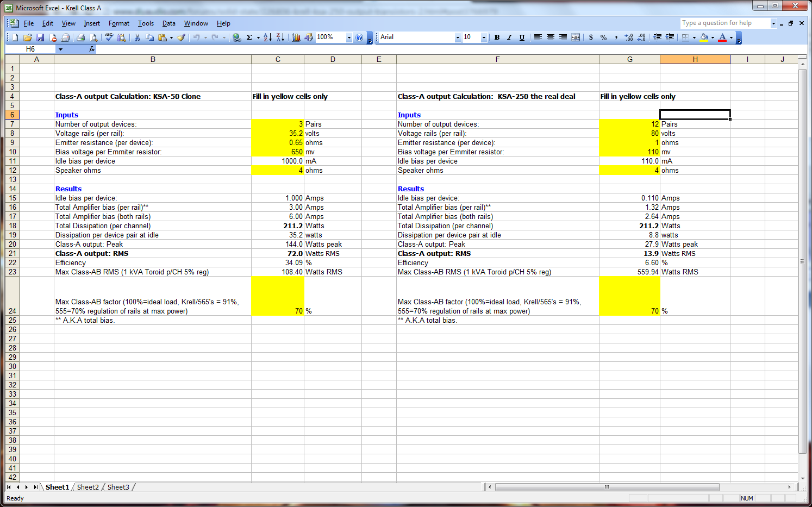
Task: Insert hyperlink with the globe icon
Action: point(236,37)
